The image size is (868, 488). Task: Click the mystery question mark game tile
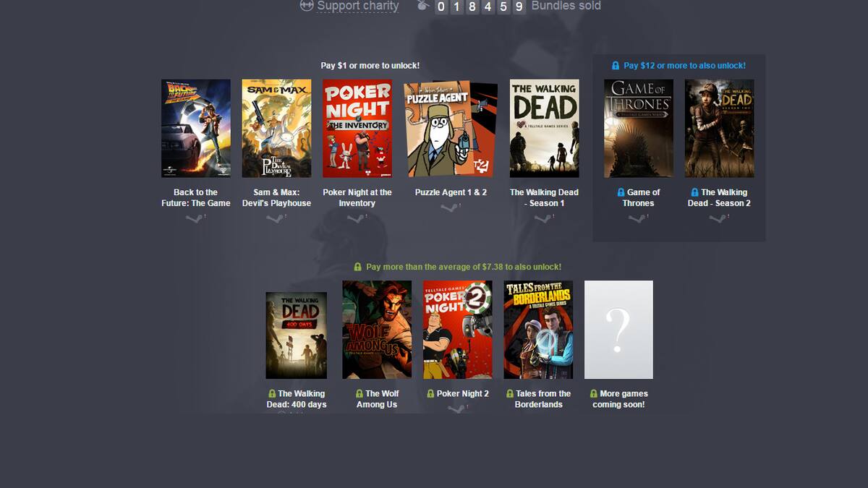(x=618, y=330)
